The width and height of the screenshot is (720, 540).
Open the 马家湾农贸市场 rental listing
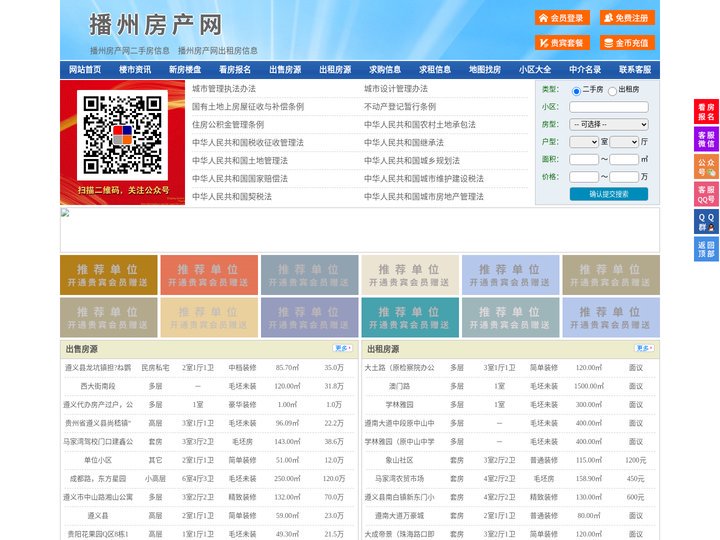[x=399, y=478]
